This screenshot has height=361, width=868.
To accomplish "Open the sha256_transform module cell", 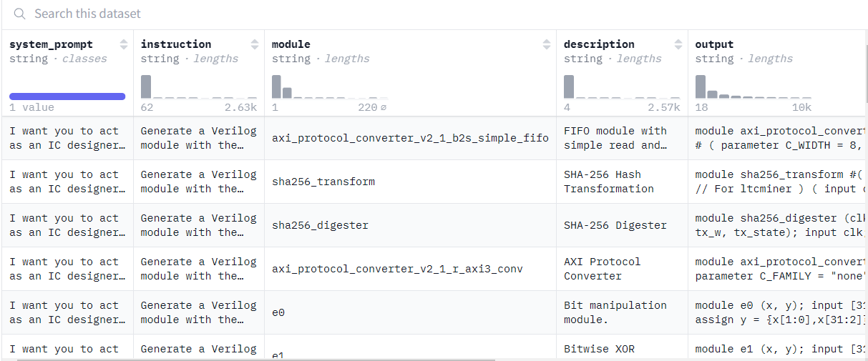I will pos(323,182).
